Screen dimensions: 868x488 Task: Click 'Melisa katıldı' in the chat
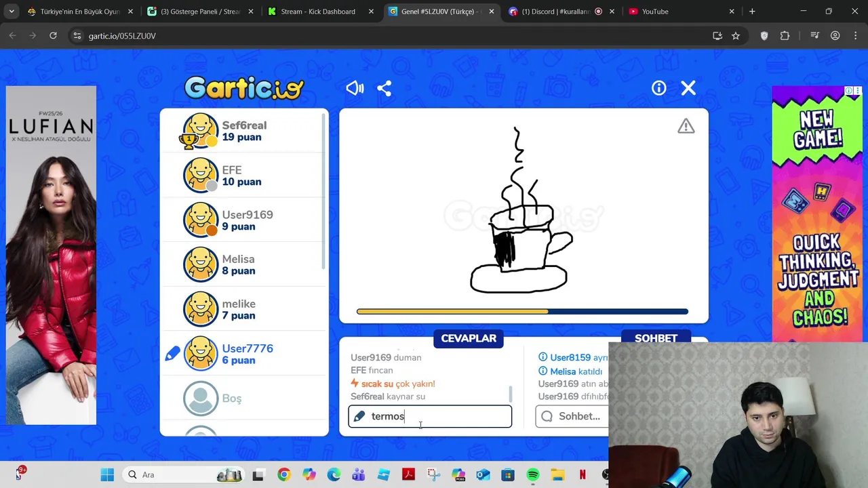click(570, 371)
